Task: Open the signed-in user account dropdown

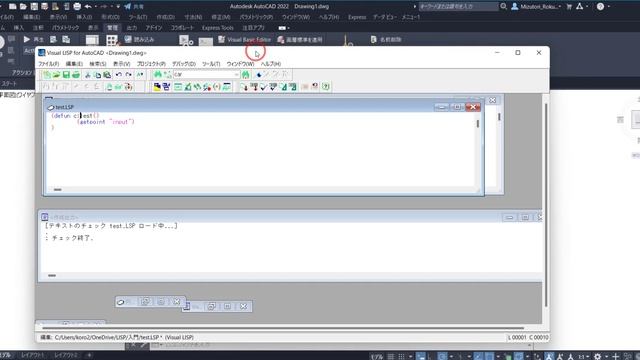Action: pyautogui.click(x=537, y=7)
